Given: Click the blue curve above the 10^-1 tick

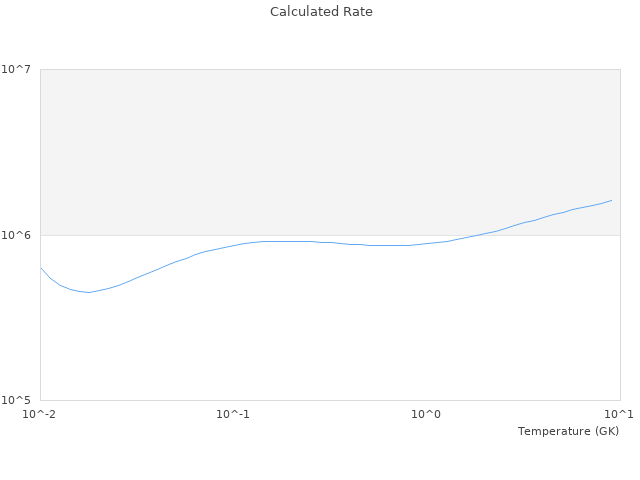Looking at the screenshot, I should click(x=233, y=244).
